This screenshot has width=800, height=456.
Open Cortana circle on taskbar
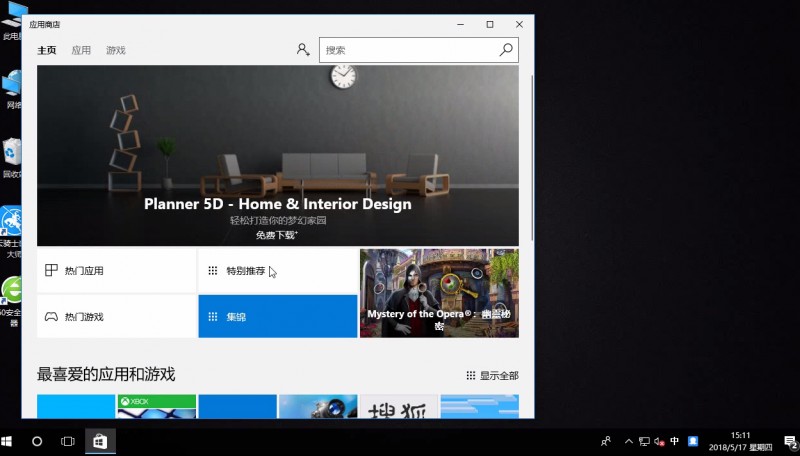(x=37, y=442)
